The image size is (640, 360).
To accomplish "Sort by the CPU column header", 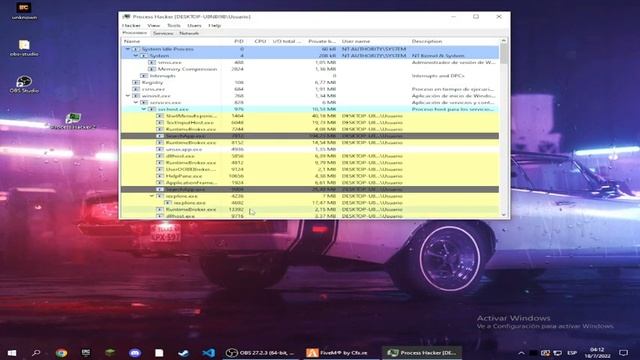I will 260,41.
